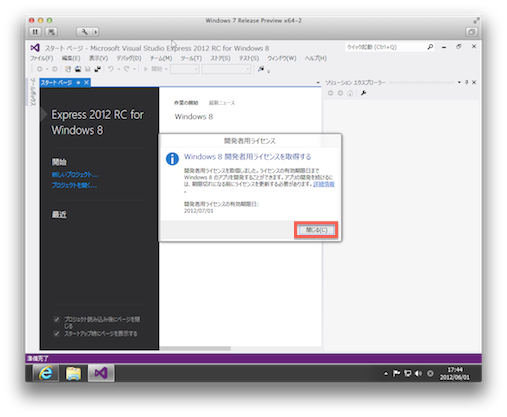
Task: Click the Quick Launch search magnifier icon
Action: click(430, 47)
